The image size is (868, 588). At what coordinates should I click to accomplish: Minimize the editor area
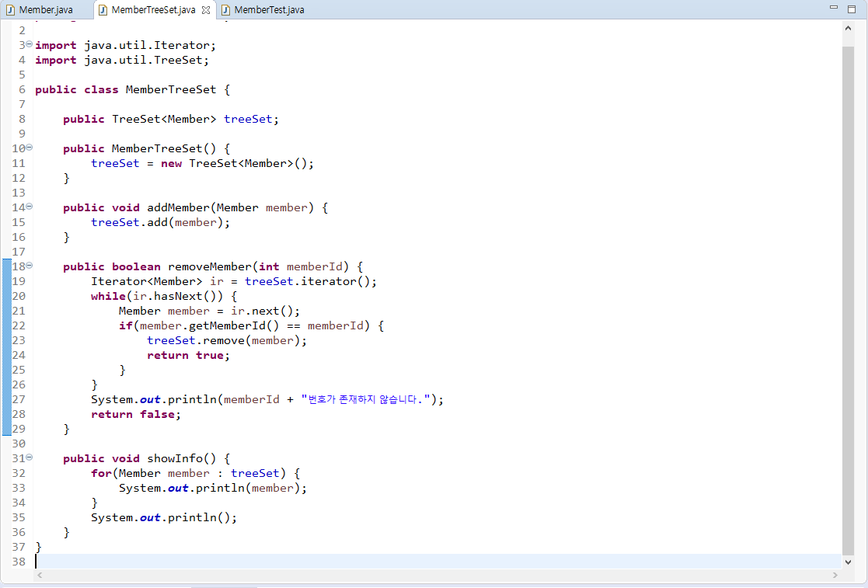834,8
